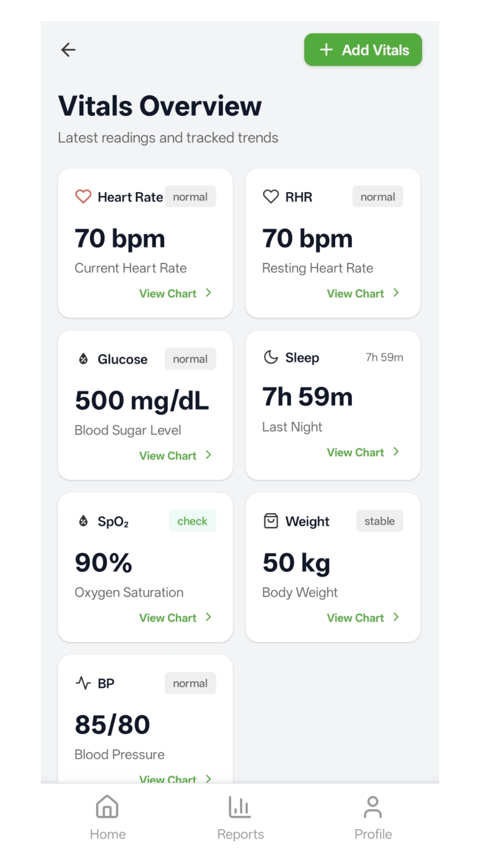
Task: Expand Oxygen Saturation chart via chevron arrow
Action: [x=208, y=617]
